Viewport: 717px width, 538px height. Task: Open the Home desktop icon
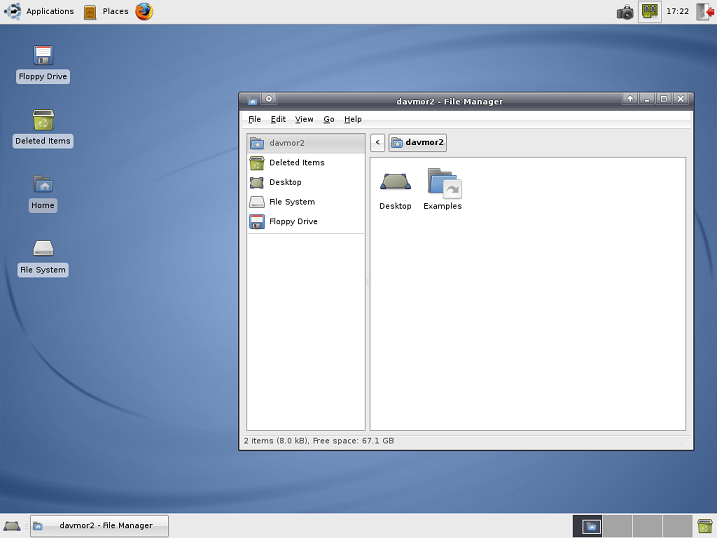[43, 185]
